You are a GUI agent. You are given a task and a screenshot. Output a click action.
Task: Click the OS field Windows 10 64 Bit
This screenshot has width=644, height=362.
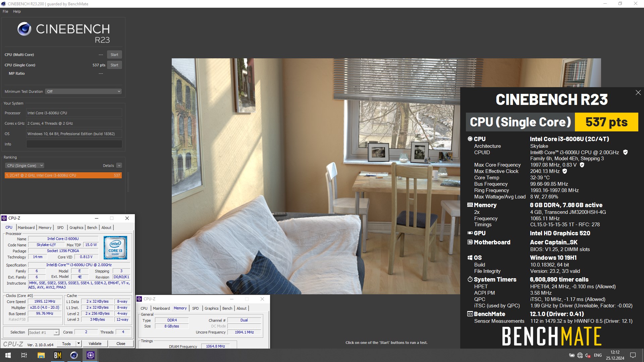pos(74,134)
